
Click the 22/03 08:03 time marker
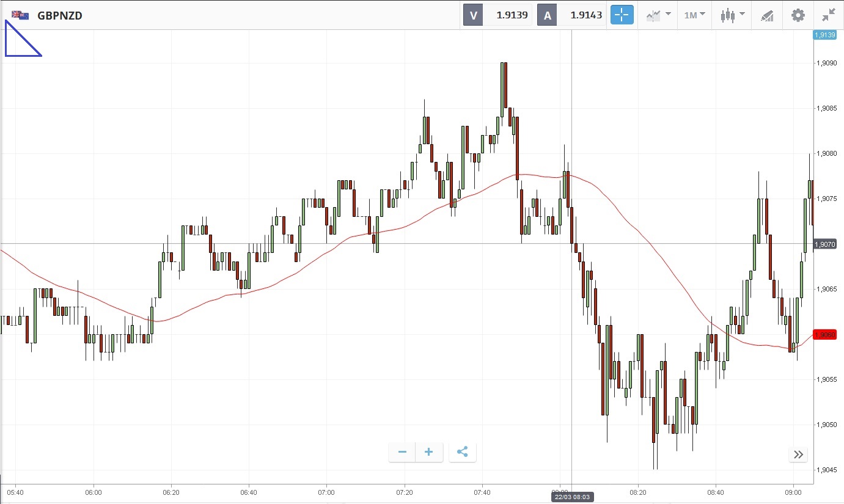[x=571, y=497]
